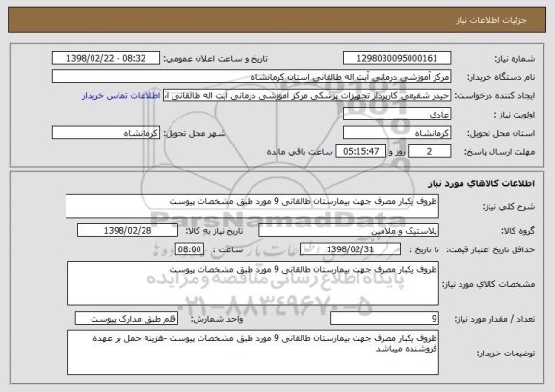The height and width of the screenshot is (392, 555).
Task: Select the public announcement date field 1398/02/22 - 08:32
Action: [106, 58]
